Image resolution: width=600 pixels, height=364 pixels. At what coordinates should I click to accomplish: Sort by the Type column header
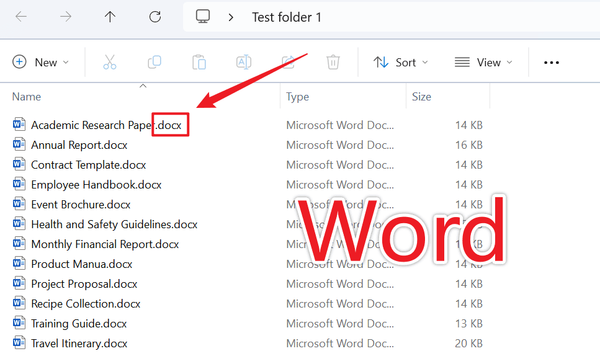[297, 97]
